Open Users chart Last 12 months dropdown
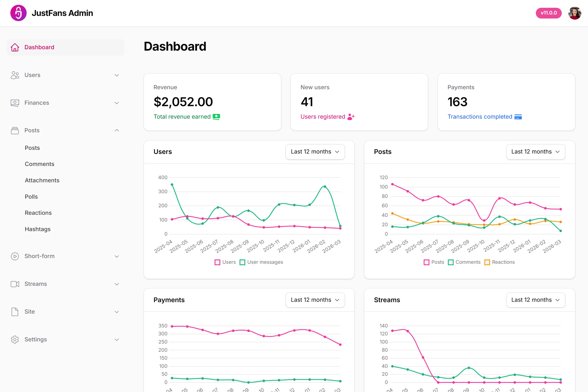Image resolution: width=588 pixels, height=392 pixels. click(315, 152)
